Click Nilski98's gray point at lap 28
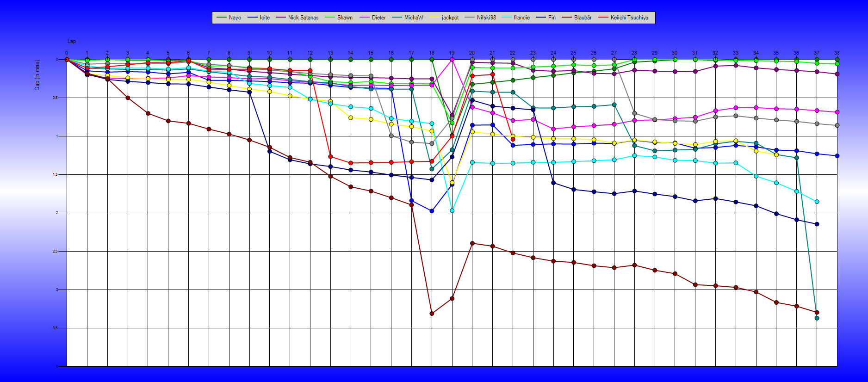The height and width of the screenshot is (382, 868). [634, 113]
